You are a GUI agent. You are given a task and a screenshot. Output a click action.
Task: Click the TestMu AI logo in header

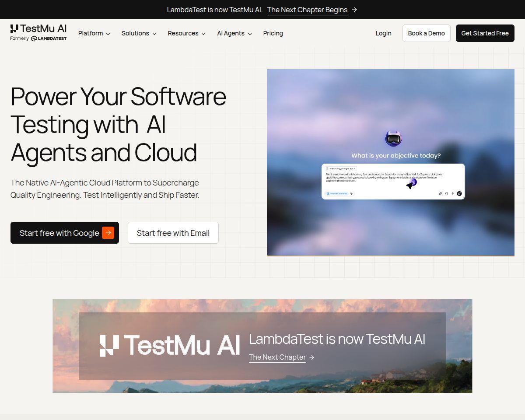click(38, 29)
